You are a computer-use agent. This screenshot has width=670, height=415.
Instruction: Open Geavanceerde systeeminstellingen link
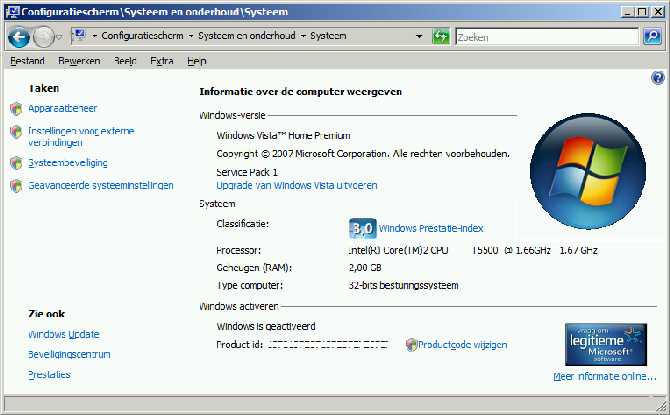(101, 185)
